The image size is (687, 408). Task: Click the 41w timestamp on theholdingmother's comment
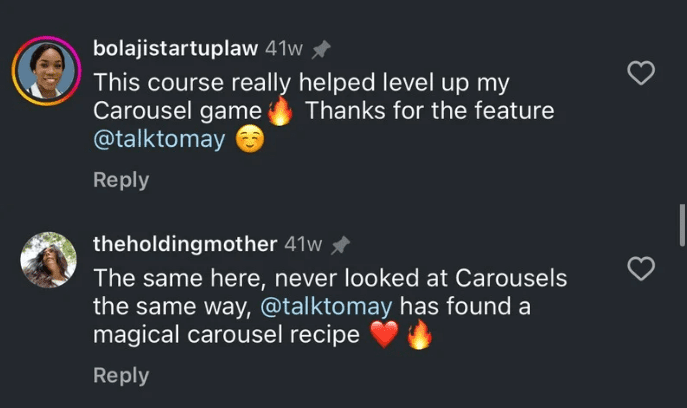[x=303, y=245]
